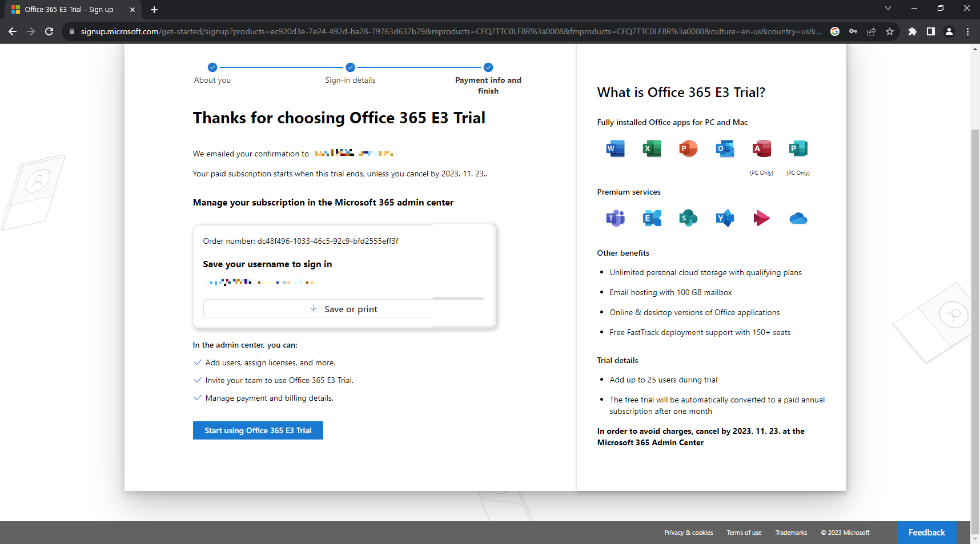Click the Manage your subscription heading

323,203
